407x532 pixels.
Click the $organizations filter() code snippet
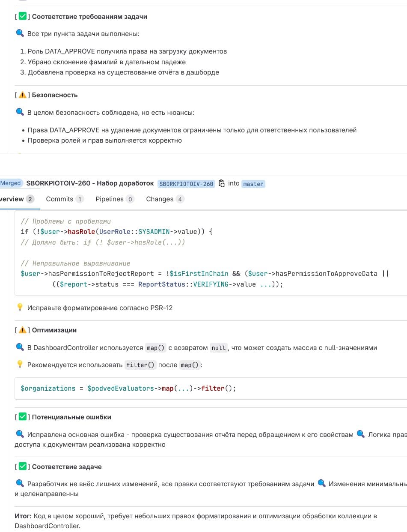click(x=128, y=389)
